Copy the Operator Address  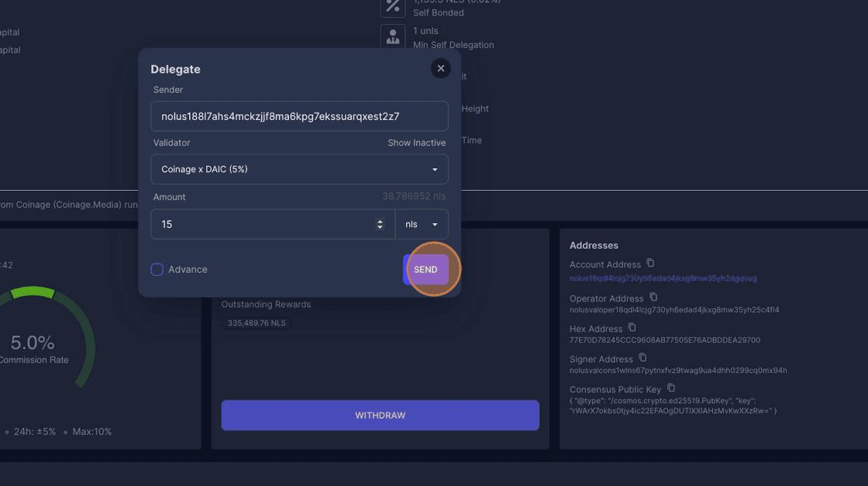653,298
